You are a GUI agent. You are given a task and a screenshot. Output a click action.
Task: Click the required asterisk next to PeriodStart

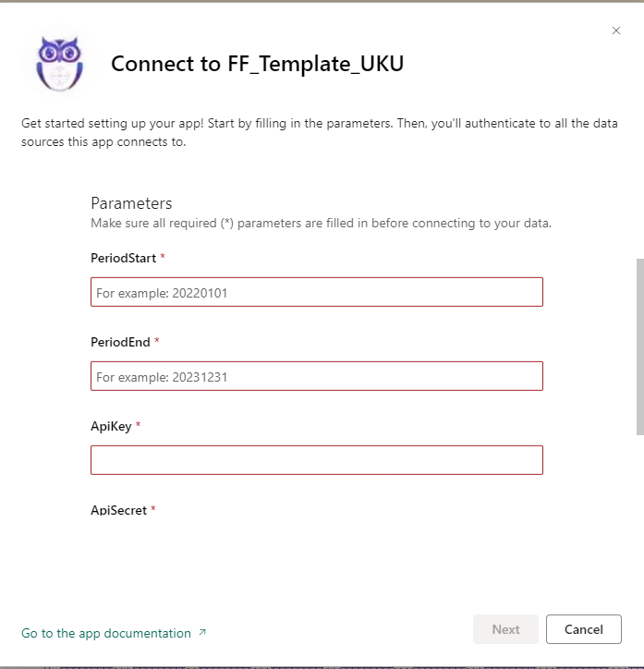(x=163, y=257)
